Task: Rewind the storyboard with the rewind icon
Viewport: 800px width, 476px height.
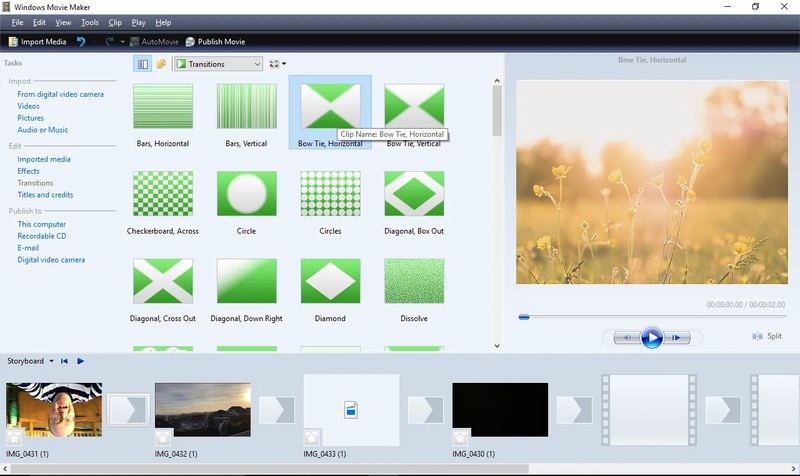Action: [65, 361]
